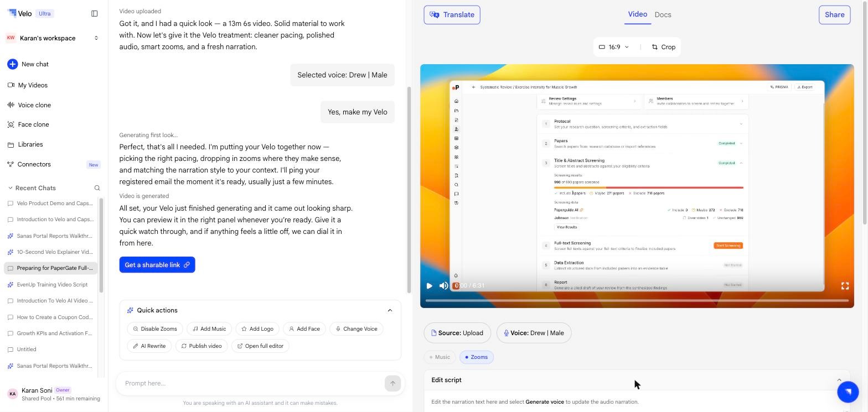Open 10-Second Velo Explainer chat
Viewport: 868px width, 412px height.
tap(50, 252)
